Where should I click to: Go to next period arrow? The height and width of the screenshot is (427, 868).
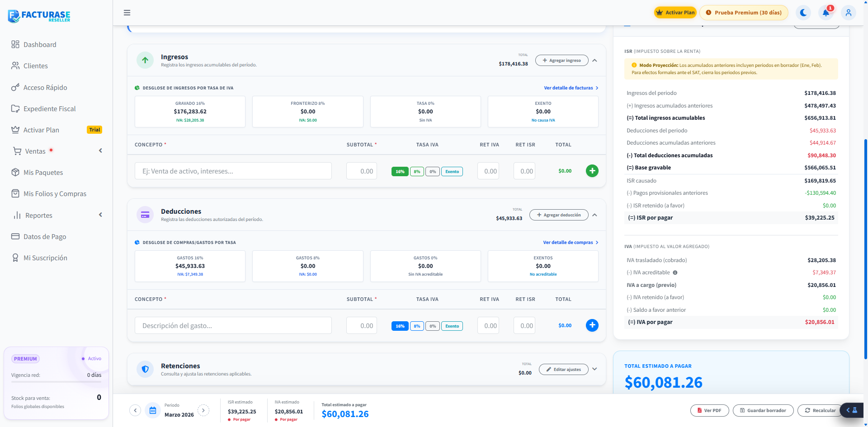203,410
